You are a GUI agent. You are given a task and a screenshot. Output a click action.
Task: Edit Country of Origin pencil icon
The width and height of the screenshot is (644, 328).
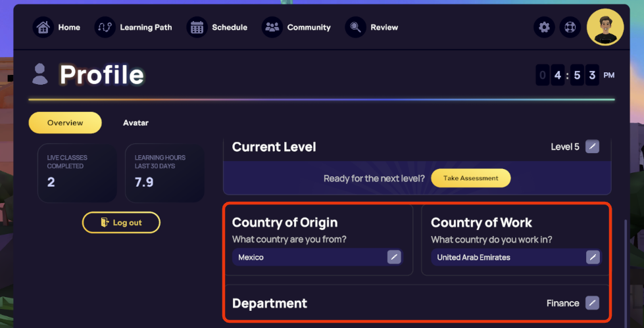[x=394, y=257]
